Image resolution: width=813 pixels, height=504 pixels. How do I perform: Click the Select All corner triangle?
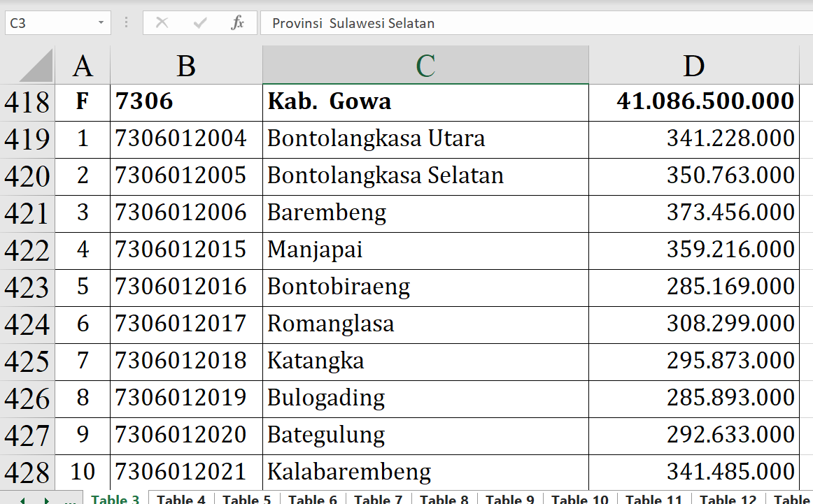(x=35, y=66)
